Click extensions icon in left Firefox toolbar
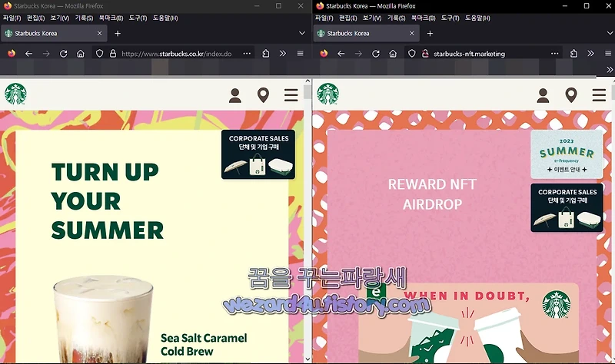Viewport: 615px width, 364px height. click(265, 54)
